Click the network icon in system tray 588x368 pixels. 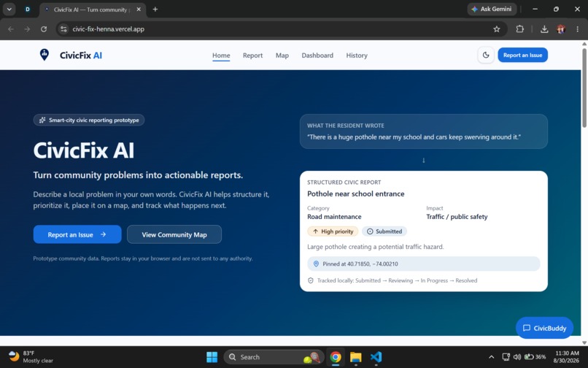tap(506, 357)
